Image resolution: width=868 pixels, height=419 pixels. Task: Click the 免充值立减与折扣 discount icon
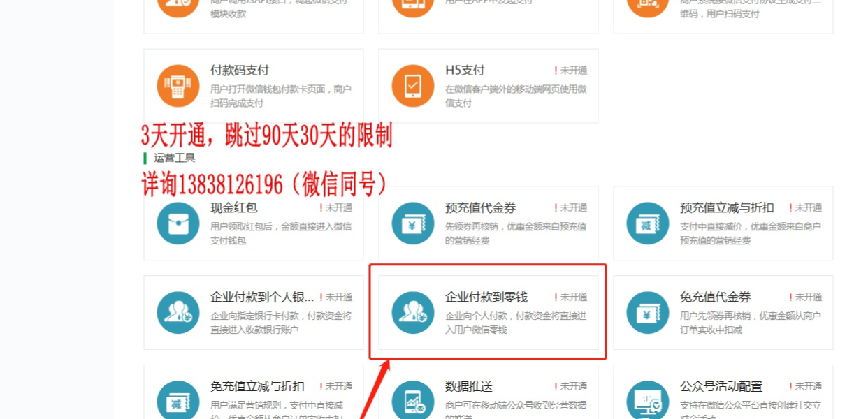pos(178,401)
